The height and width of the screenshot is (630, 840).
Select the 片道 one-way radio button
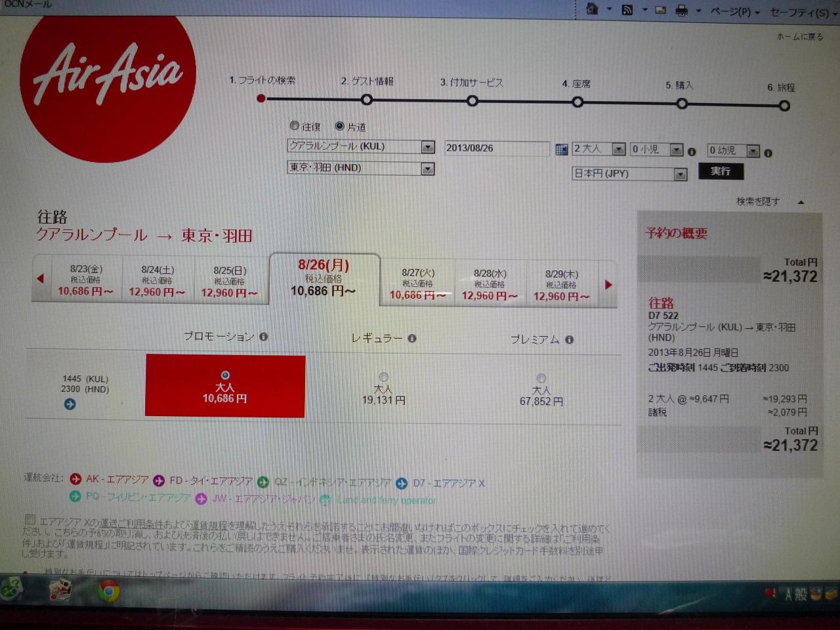pos(339,126)
